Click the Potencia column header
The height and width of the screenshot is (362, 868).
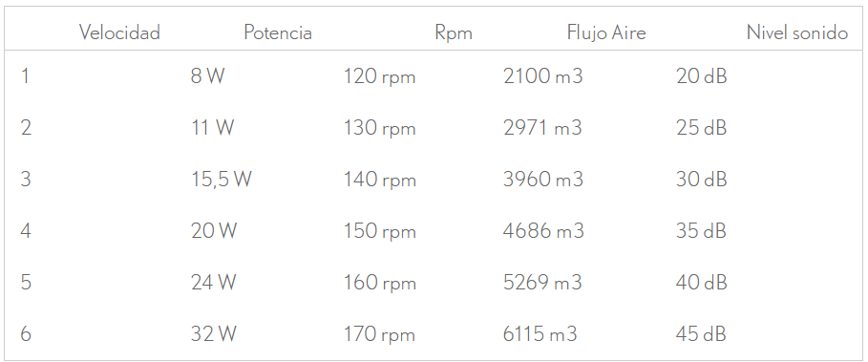[278, 32]
